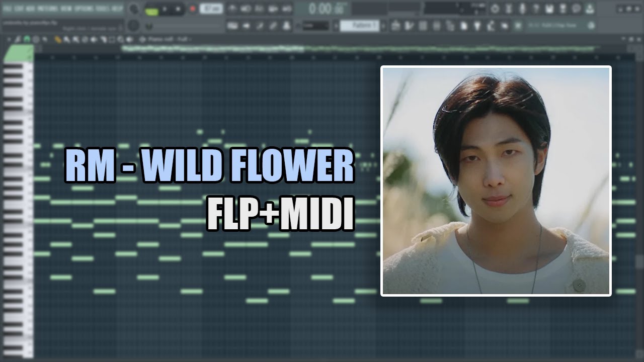The image size is (644, 362).
Task: Start playback with the play button
Action: tap(165, 9)
